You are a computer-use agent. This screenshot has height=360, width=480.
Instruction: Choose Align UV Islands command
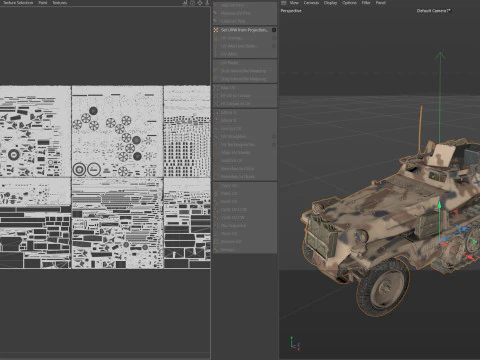tap(245, 153)
